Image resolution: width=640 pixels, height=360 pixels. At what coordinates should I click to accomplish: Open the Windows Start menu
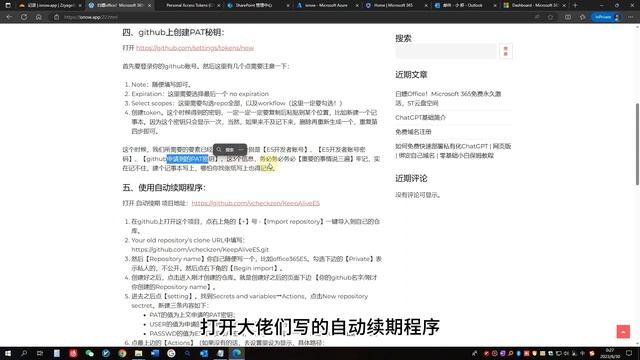pos(8,353)
